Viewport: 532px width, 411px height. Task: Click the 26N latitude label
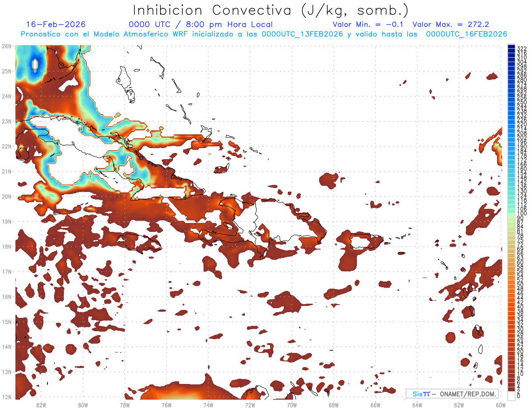(x=6, y=46)
